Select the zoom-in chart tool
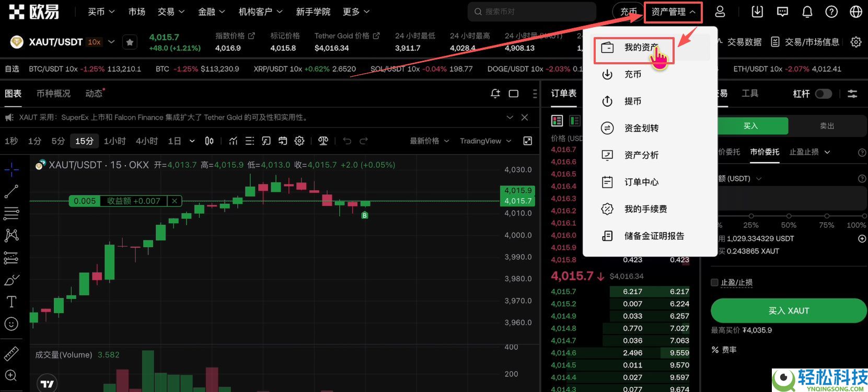The image size is (868, 392). (x=11, y=375)
